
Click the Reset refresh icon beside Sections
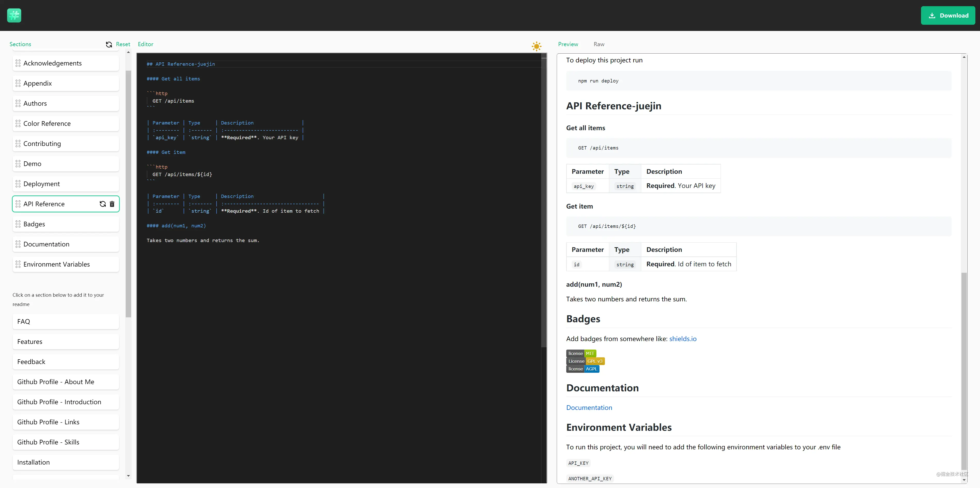109,45
